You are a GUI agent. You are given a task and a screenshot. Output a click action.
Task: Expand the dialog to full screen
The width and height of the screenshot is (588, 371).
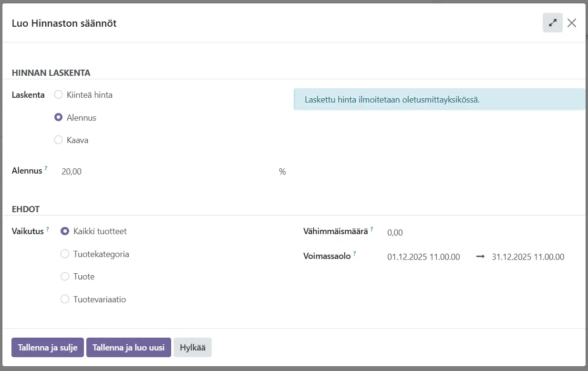tap(552, 23)
